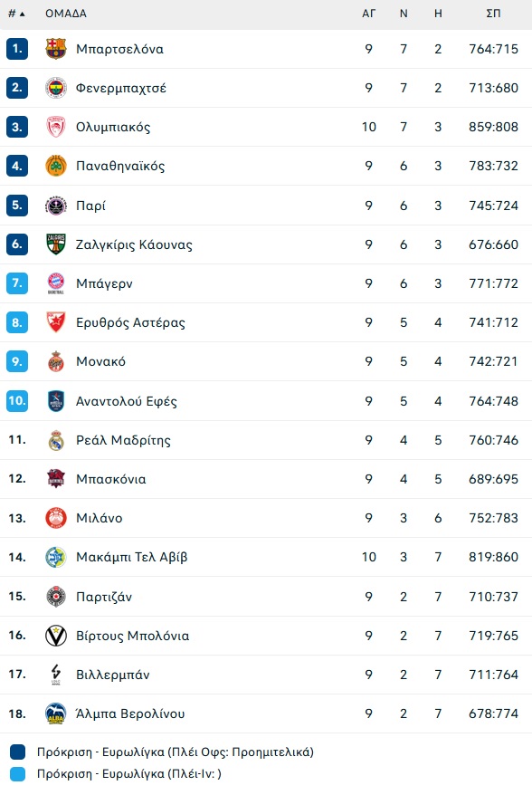The height and width of the screenshot is (795, 532).
Task: Open the Παρί team link
Action: point(90,206)
